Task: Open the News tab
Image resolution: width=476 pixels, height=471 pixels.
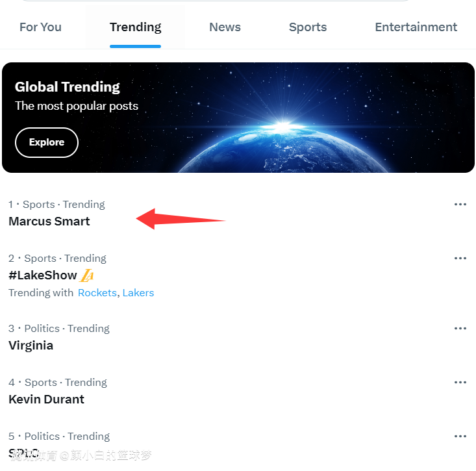Action: click(225, 27)
